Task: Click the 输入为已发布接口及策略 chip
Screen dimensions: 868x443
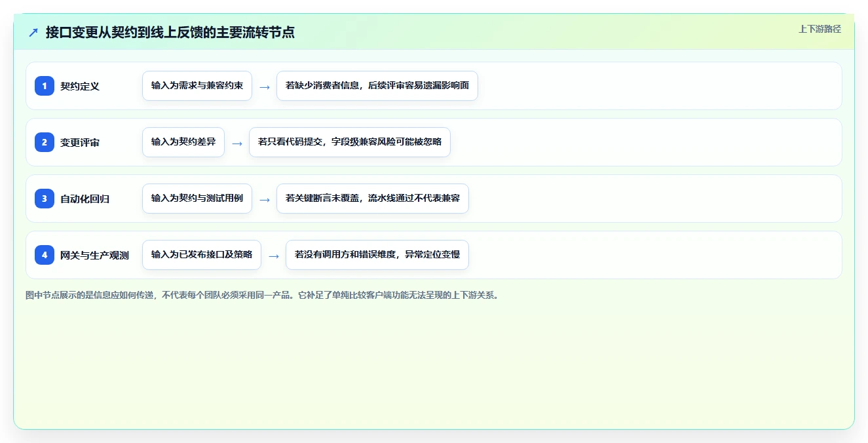Action: click(x=202, y=255)
